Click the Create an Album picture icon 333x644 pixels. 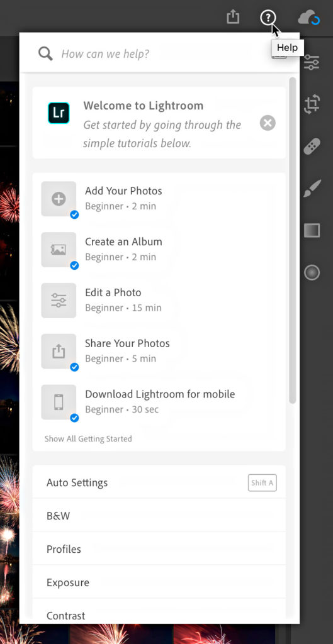click(59, 250)
